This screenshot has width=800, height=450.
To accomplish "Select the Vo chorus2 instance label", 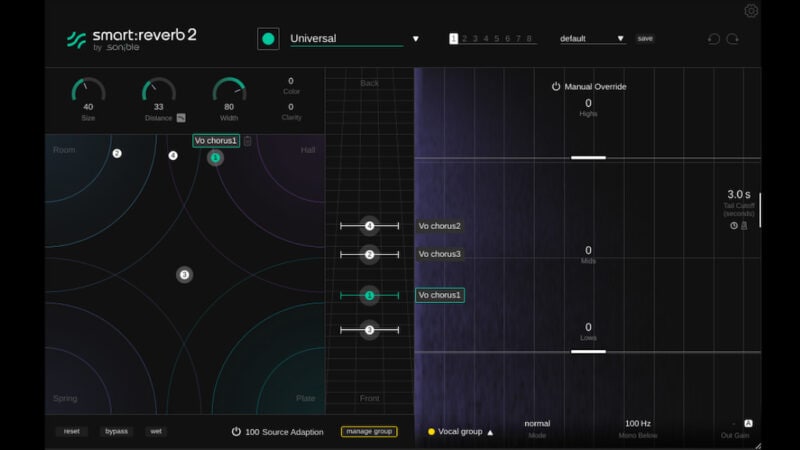I will pyautogui.click(x=439, y=226).
